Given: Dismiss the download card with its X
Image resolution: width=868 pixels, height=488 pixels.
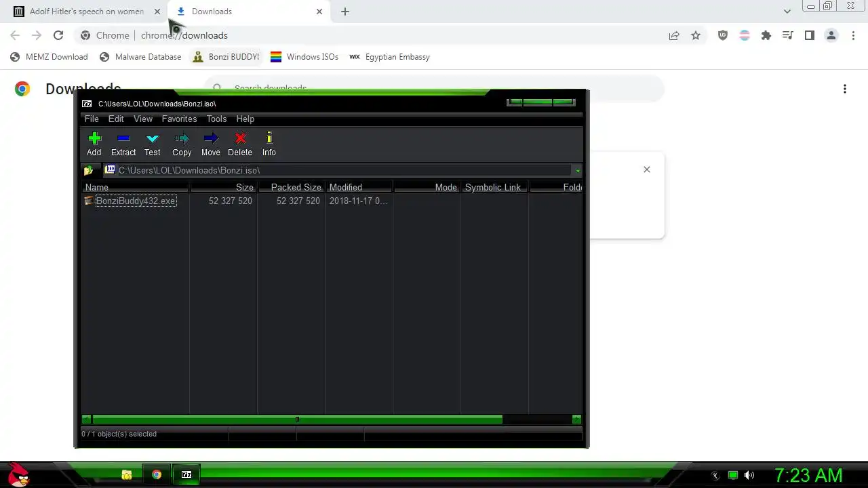Looking at the screenshot, I should point(647,169).
